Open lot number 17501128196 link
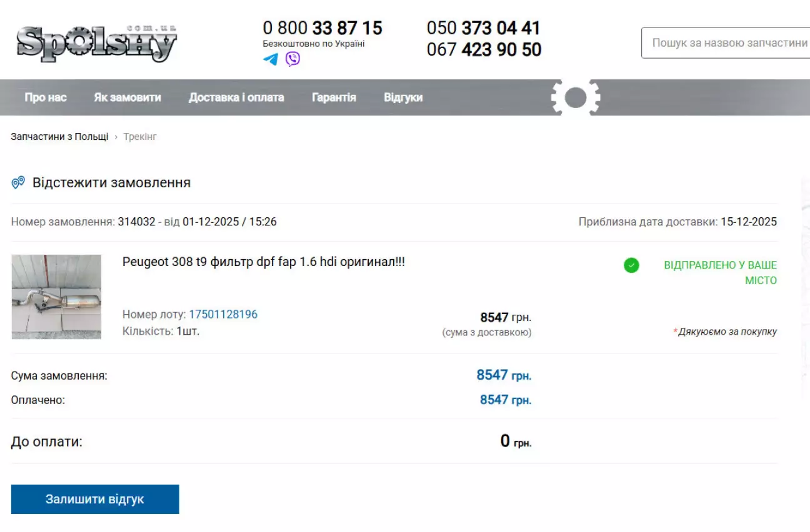This screenshot has height=532, width=810. click(x=223, y=314)
